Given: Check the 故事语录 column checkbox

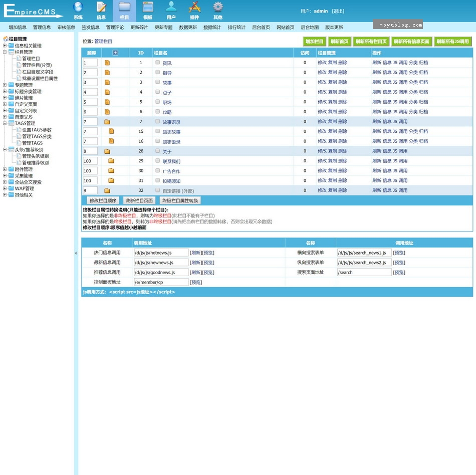Looking at the screenshot, I should pos(157,121).
